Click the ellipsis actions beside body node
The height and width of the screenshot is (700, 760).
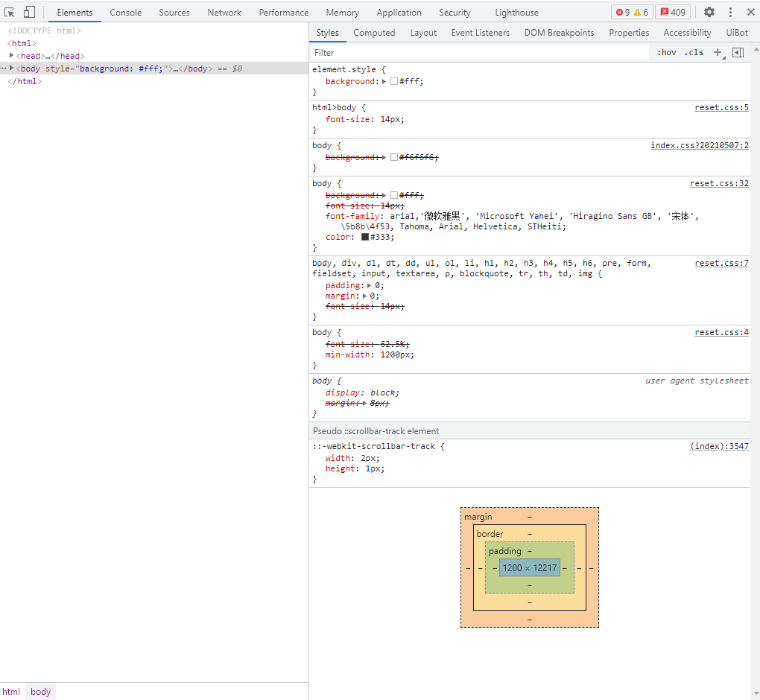click(x=4, y=69)
